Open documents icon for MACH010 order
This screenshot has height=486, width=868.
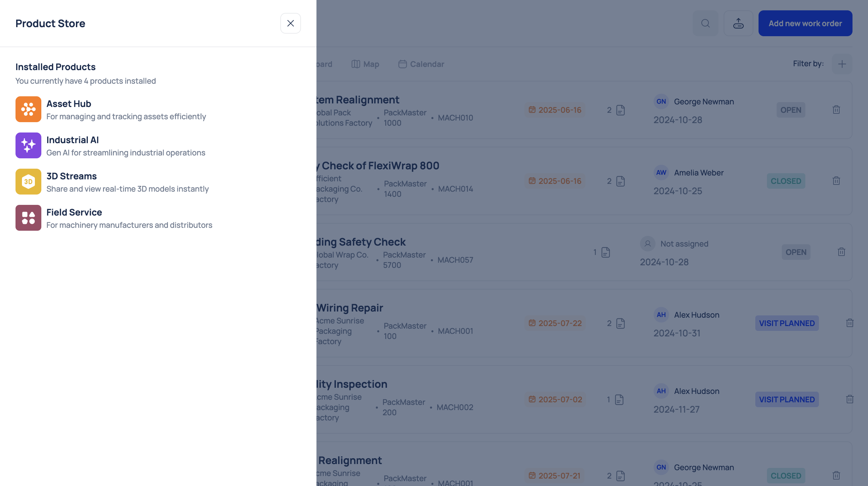[x=621, y=110]
